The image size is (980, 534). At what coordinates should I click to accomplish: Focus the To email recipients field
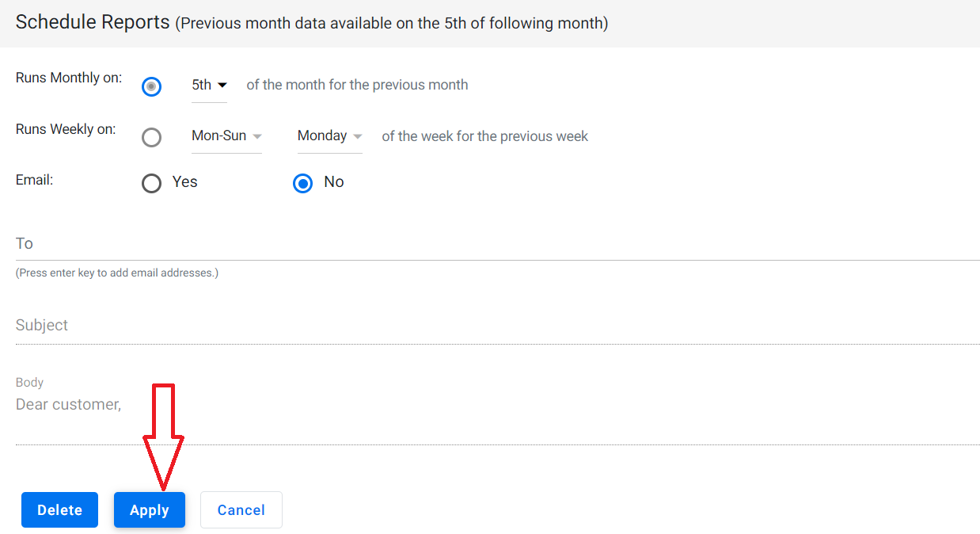coord(497,244)
